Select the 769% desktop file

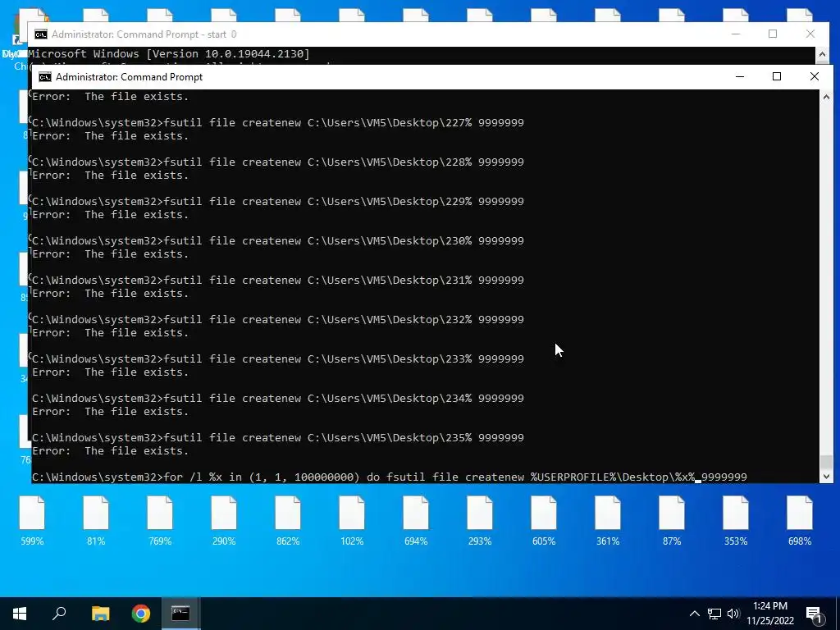pos(160,521)
